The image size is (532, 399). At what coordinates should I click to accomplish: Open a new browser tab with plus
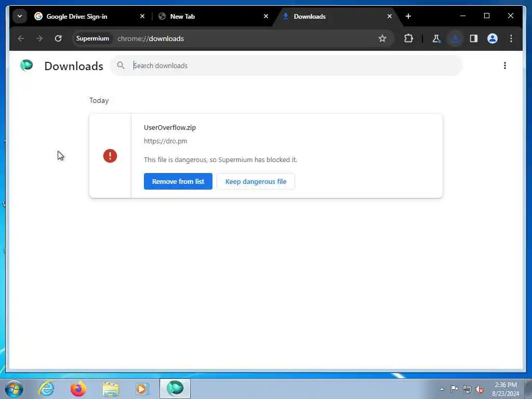(x=408, y=16)
